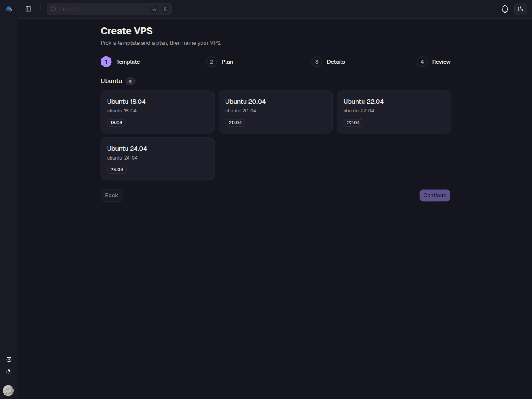Click the 18.04 version badge

(116, 123)
